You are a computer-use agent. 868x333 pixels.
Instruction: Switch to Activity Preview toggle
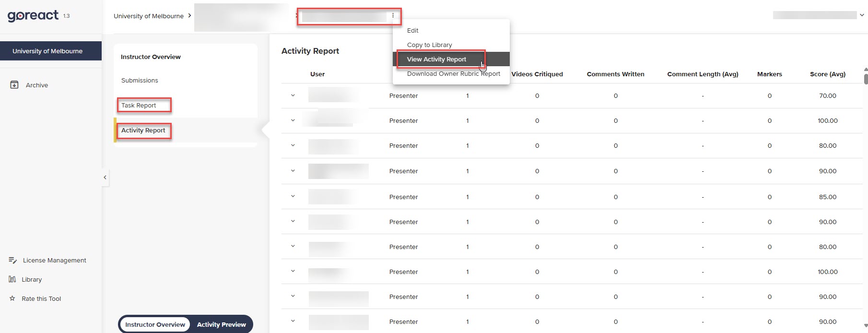click(x=221, y=324)
